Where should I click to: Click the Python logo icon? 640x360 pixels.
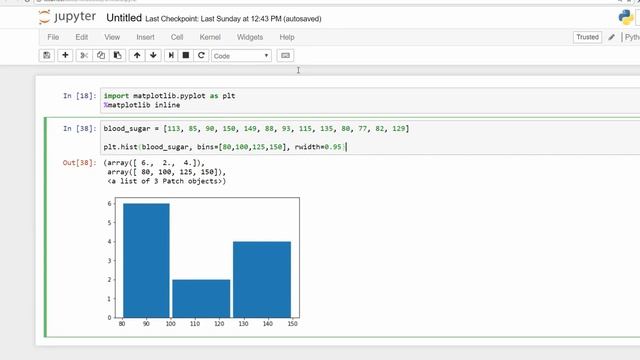[x=625, y=18]
